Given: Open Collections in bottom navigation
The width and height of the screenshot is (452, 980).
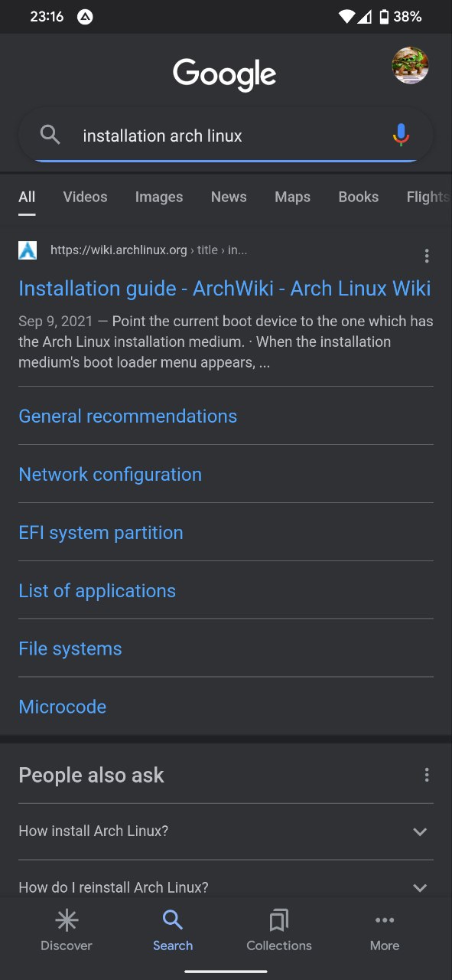Looking at the screenshot, I should (x=279, y=930).
